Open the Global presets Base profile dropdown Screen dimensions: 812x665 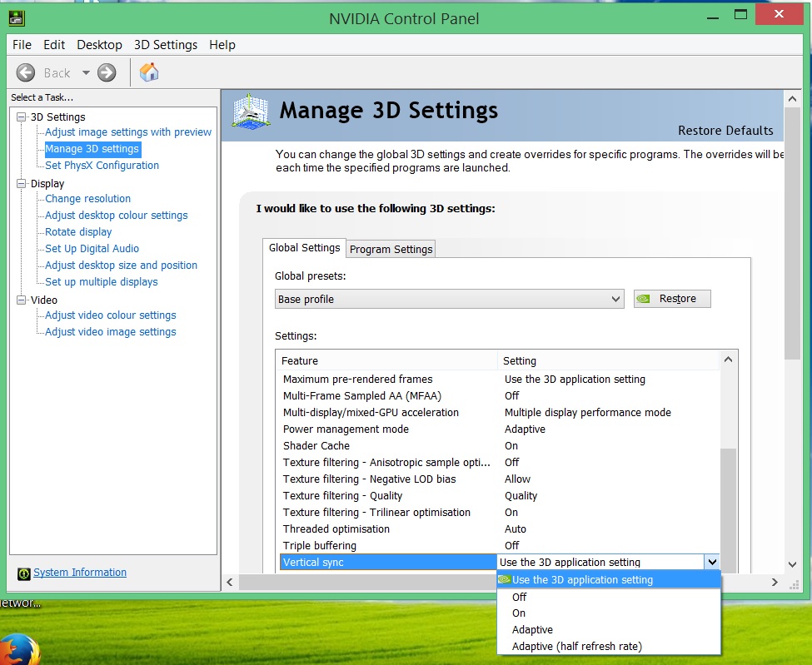(x=449, y=299)
